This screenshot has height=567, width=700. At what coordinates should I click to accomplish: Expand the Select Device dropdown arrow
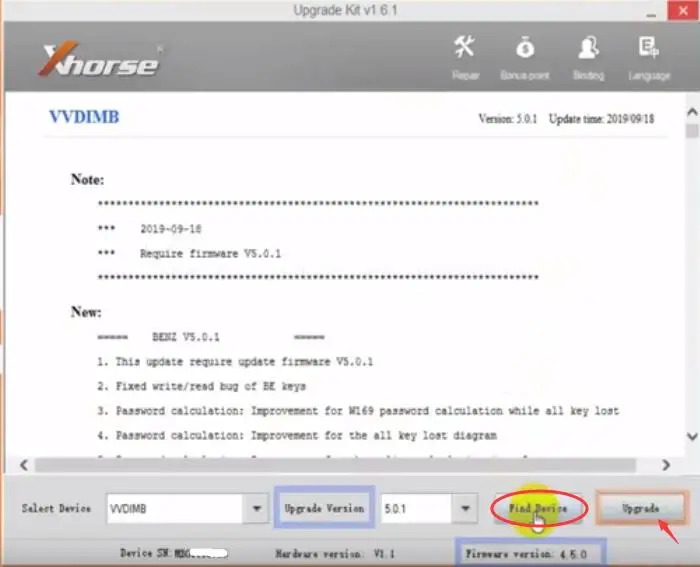256,508
